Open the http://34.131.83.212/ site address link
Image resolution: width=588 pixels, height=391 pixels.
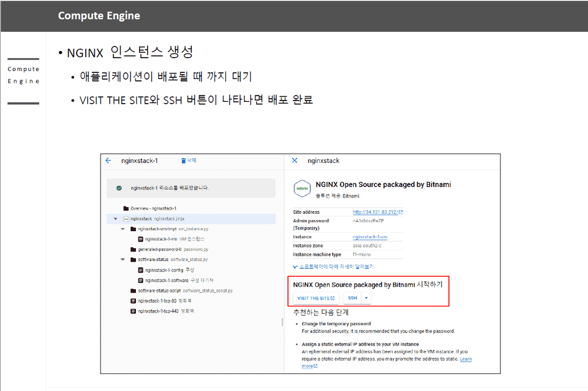pos(375,212)
